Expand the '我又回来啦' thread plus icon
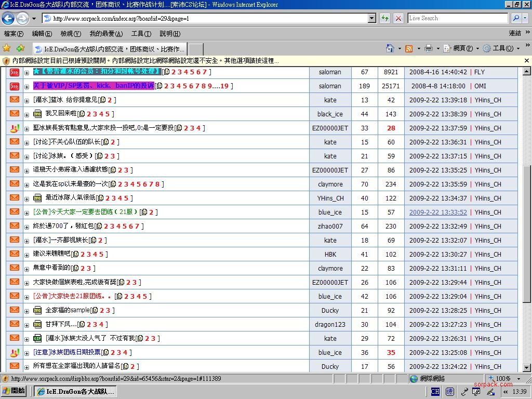This screenshot has height=399, width=532. tap(26, 114)
